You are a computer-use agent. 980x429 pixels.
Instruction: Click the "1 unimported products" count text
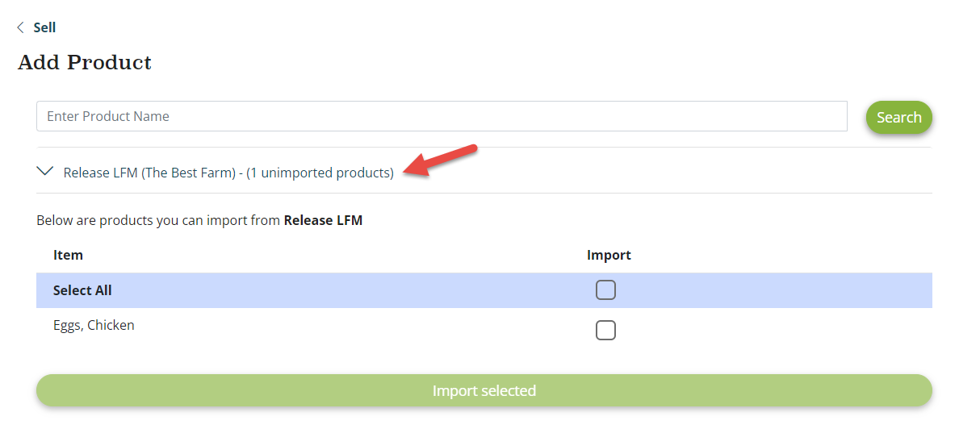320,173
